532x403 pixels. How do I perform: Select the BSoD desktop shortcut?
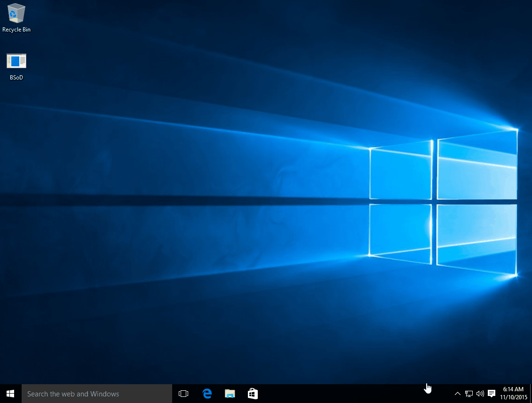tap(16, 67)
